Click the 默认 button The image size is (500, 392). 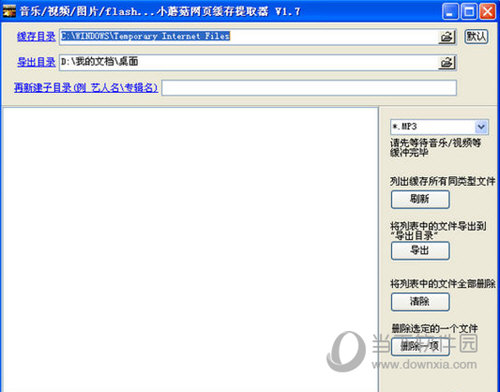coord(476,36)
